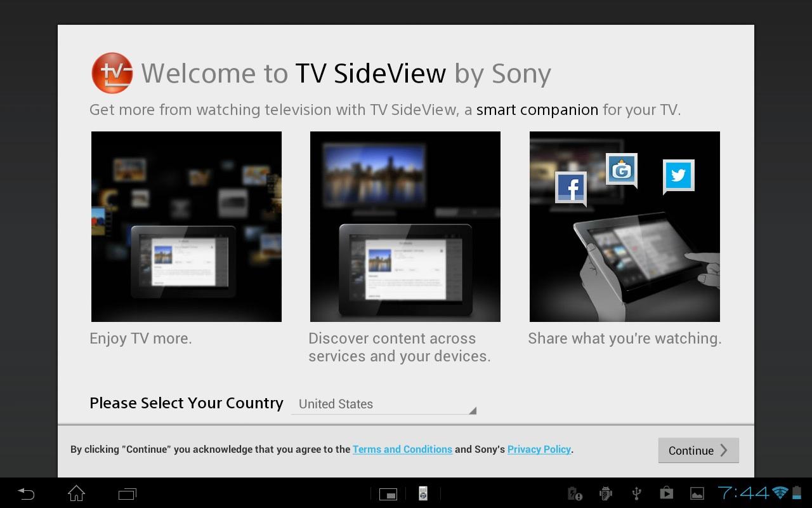Click the 'Enjoy TV more.' caption

tap(141, 338)
